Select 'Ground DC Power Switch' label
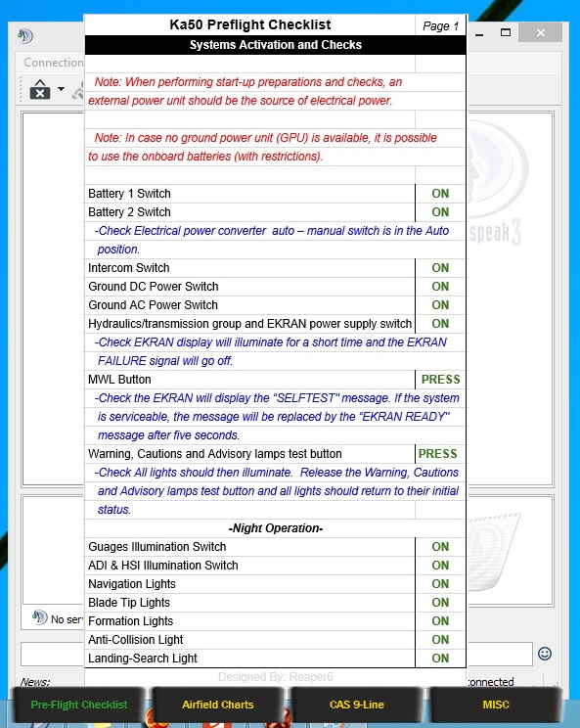Image resolution: width=580 pixels, height=728 pixels. pyautogui.click(x=154, y=287)
